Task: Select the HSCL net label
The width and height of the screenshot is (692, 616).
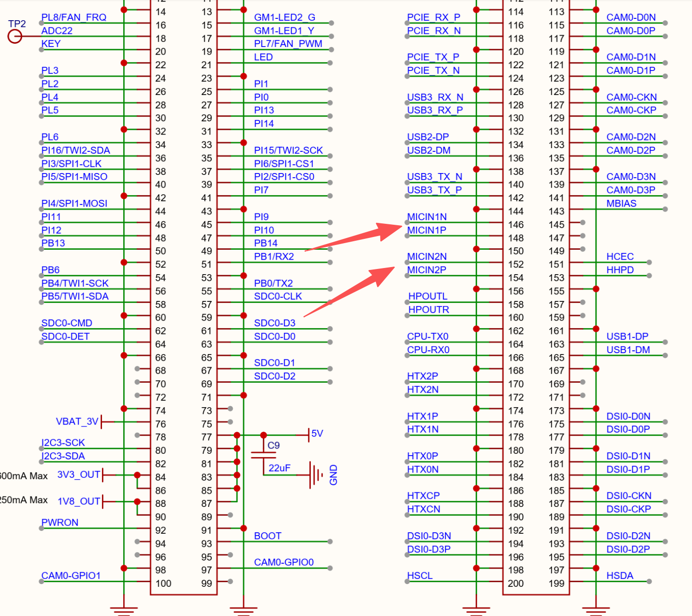Action: pos(420,576)
